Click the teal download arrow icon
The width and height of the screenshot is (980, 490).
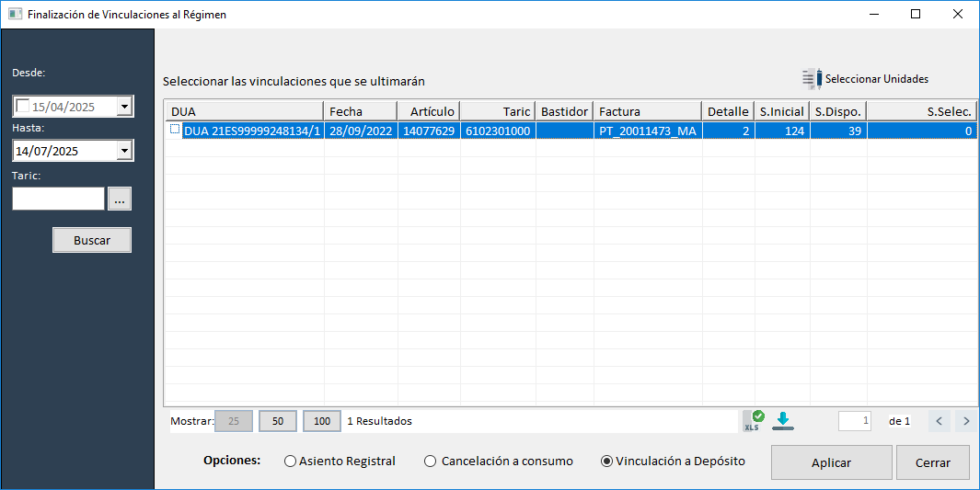(x=783, y=421)
